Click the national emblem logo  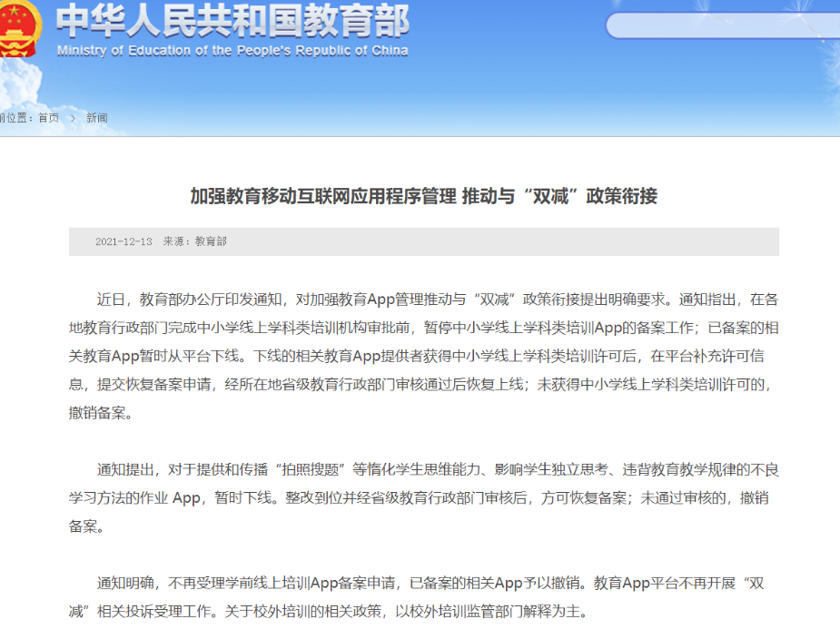(x=19, y=28)
